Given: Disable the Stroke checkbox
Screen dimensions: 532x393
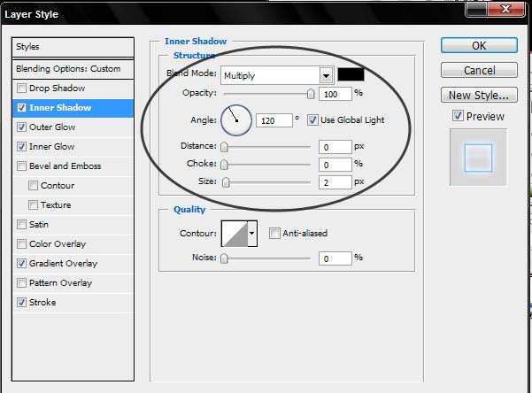Looking at the screenshot, I should click(21, 302).
